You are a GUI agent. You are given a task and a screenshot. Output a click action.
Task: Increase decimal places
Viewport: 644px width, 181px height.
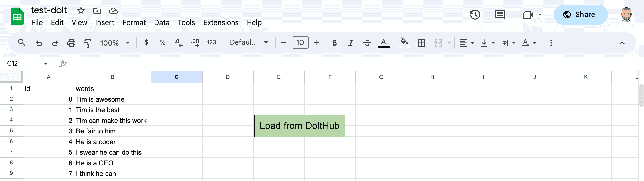click(x=195, y=43)
